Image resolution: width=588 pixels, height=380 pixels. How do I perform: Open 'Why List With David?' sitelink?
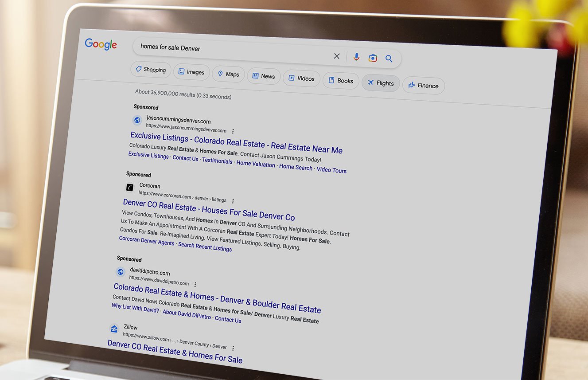point(135,308)
